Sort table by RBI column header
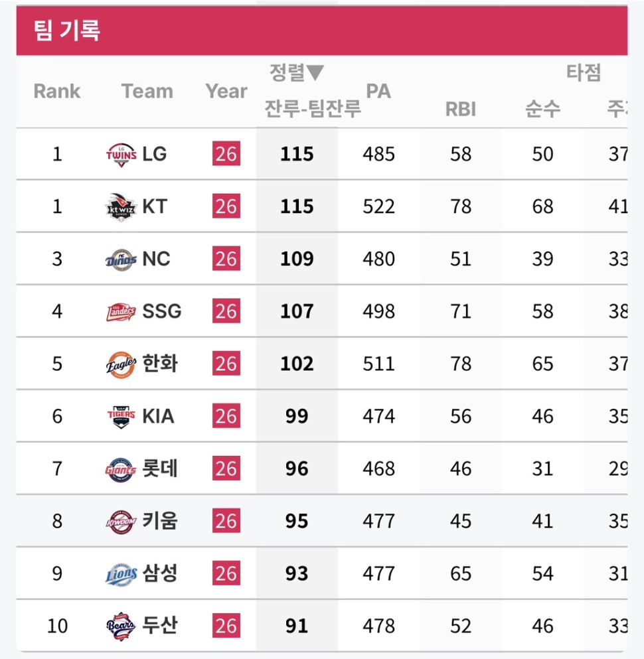Image resolution: width=644 pixels, height=659 pixels. (x=460, y=109)
